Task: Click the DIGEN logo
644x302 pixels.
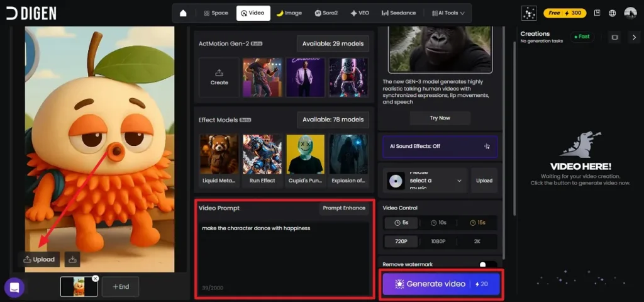Action: pos(31,13)
